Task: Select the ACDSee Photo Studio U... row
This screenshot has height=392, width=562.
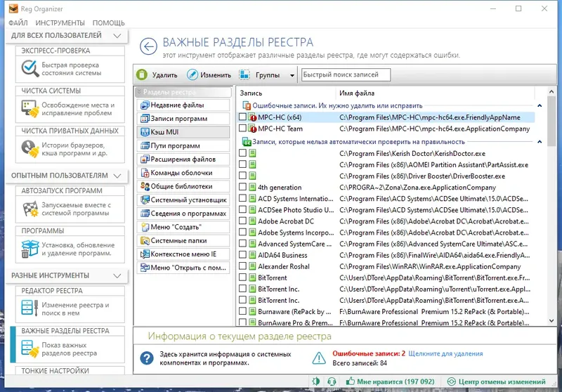Action: (x=386, y=210)
